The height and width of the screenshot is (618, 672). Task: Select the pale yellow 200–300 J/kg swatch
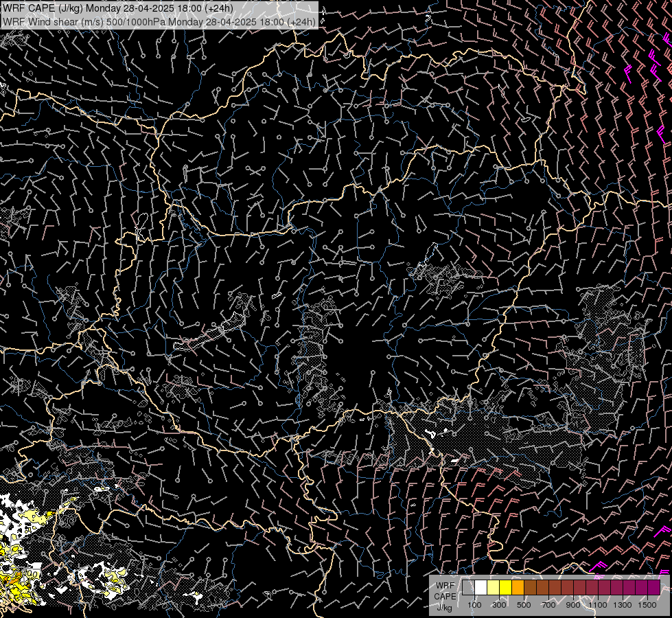point(494,588)
